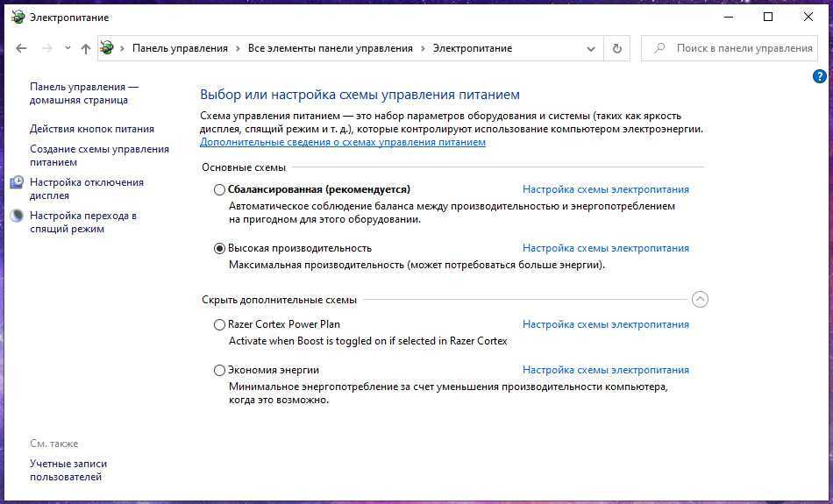Select the Экономия энергии power plan
Viewport: 833px width, 504px height.
(219, 370)
